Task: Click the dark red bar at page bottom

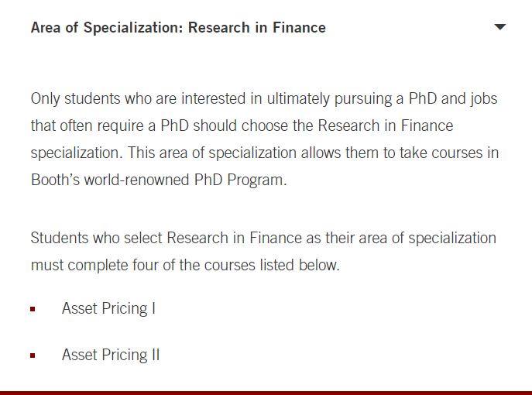Action: (x=266, y=393)
